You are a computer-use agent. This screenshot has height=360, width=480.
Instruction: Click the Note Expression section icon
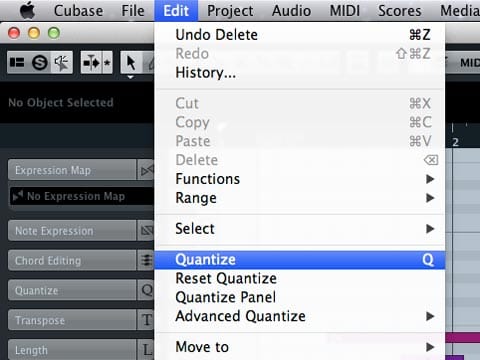click(146, 231)
